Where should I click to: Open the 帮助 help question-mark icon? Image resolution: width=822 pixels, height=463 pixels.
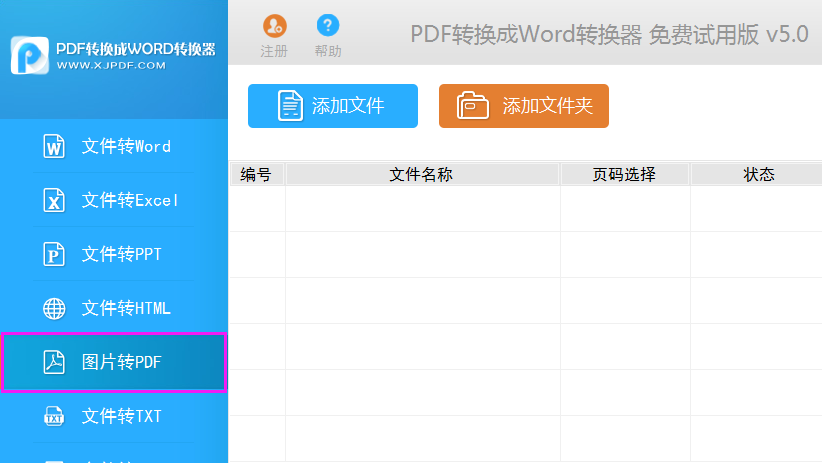click(328, 25)
